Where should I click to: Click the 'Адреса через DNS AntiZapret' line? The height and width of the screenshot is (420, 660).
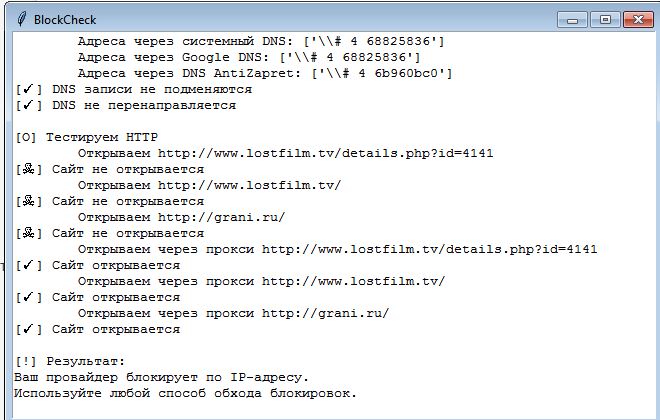(x=265, y=73)
